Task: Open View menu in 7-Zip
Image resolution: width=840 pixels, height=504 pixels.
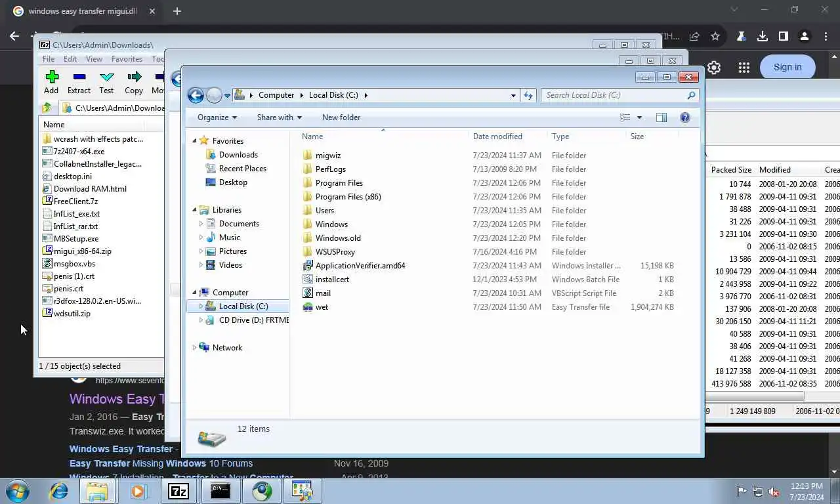Action: (94, 59)
